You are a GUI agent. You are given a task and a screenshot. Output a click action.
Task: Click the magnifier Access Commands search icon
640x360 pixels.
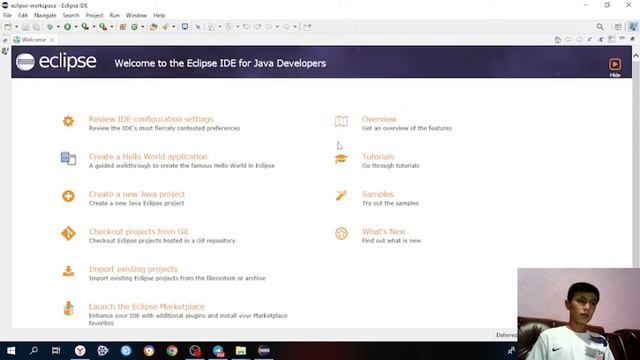[600, 27]
